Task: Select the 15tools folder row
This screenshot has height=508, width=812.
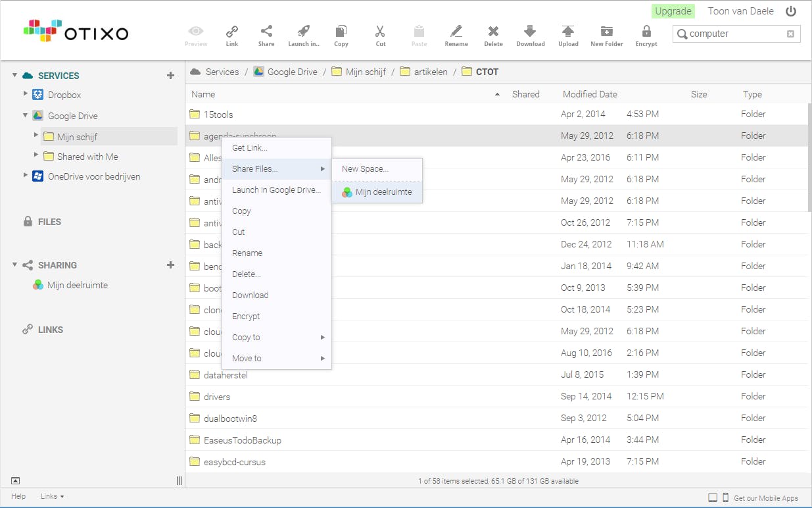Action: (x=496, y=114)
